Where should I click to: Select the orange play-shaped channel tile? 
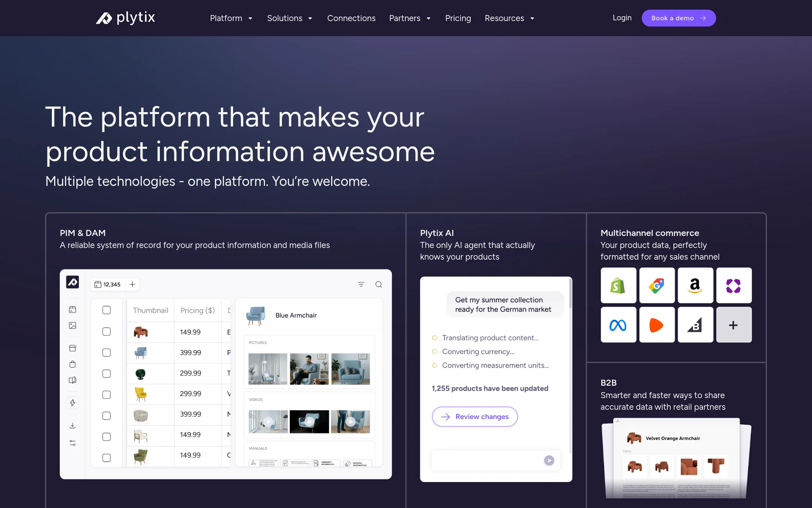(x=657, y=325)
